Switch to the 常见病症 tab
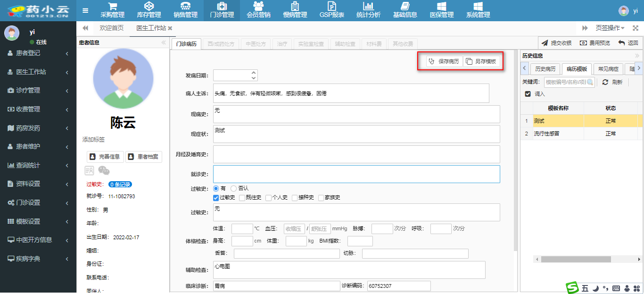644x294 pixels. click(608, 69)
